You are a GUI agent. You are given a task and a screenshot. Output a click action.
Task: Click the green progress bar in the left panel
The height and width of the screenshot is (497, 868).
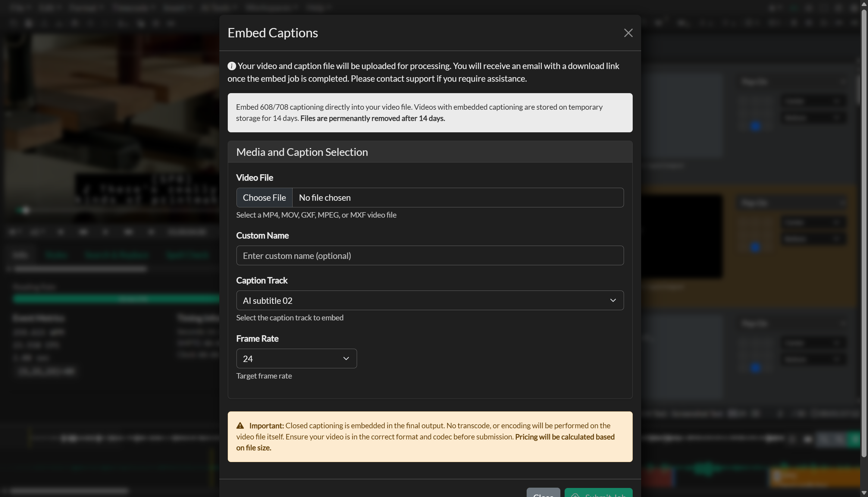115,298
